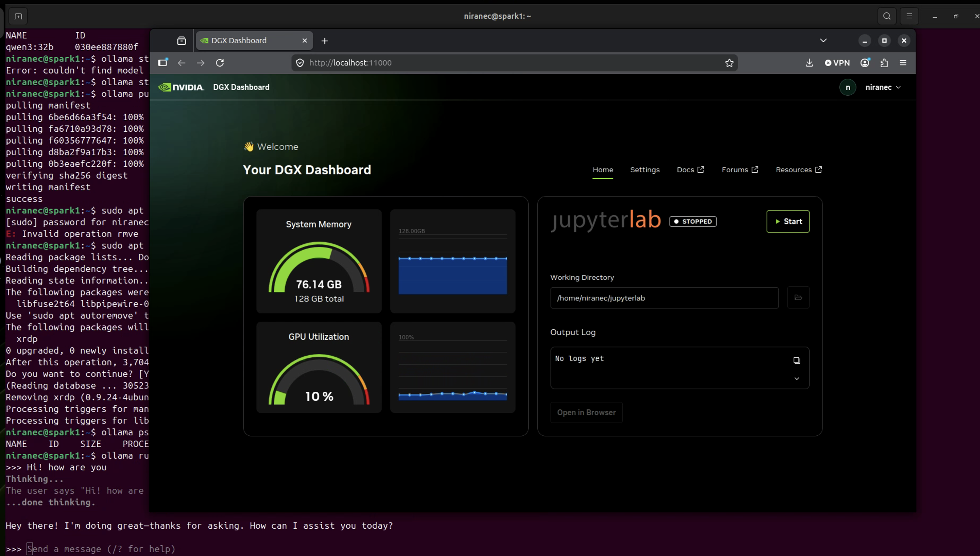Click the Working Directory path field
This screenshot has width=980, height=556.
[x=664, y=298]
